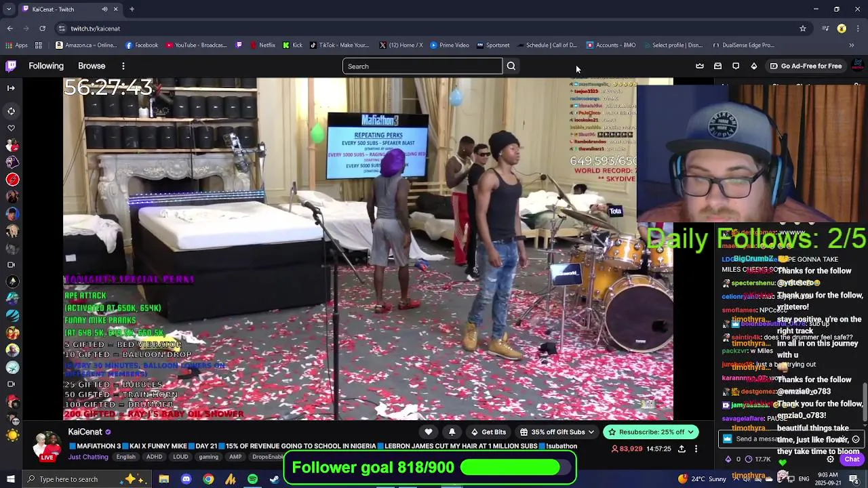Open the Apps bookmark shortcut

point(17,45)
